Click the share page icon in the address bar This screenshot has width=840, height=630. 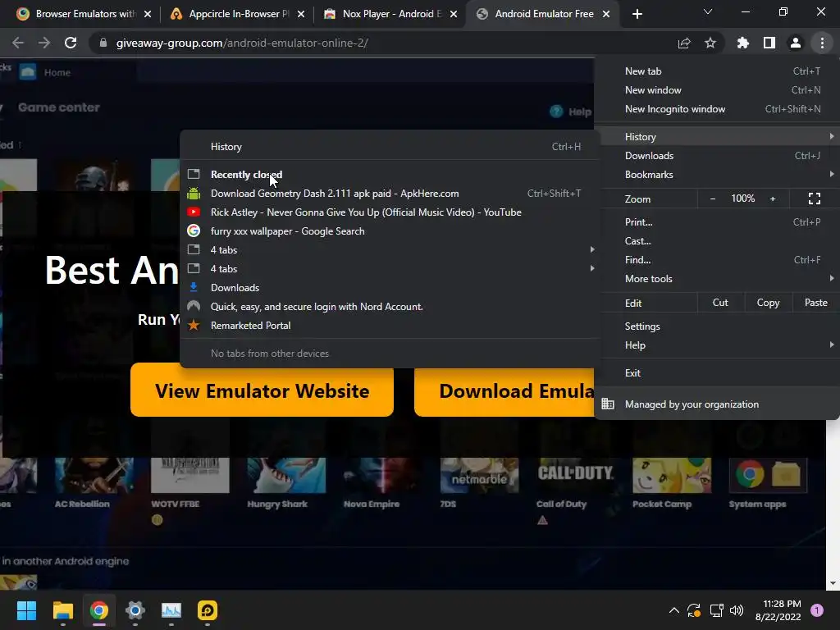[x=684, y=43]
